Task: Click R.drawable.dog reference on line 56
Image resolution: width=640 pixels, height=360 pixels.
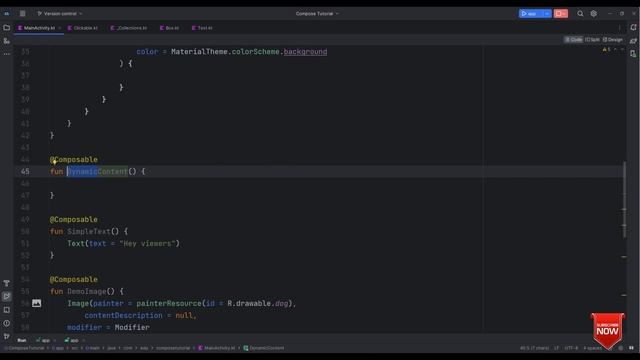Action: (258, 304)
